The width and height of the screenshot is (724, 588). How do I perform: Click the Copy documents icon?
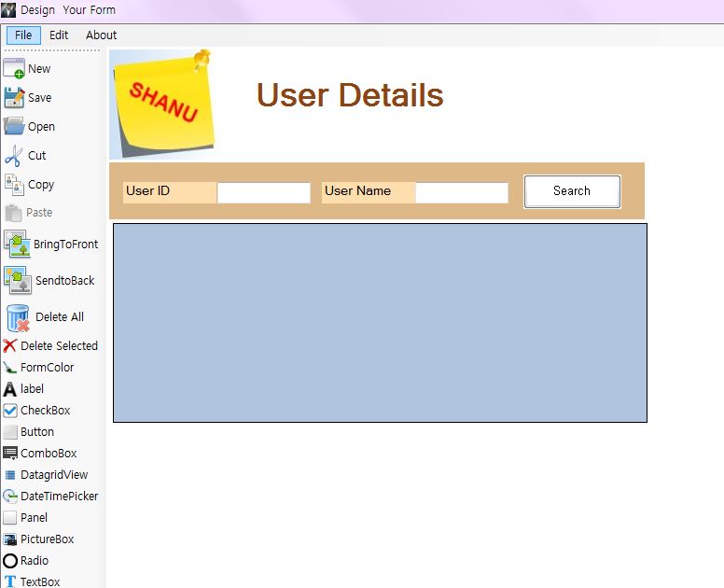[x=14, y=185]
